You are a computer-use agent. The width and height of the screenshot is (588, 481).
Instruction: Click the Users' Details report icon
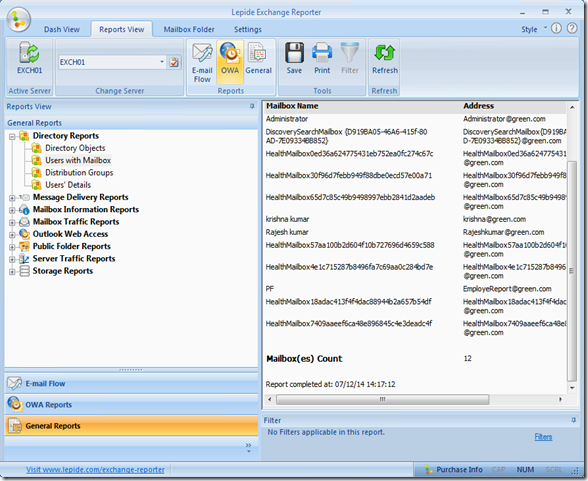pos(36,185)
